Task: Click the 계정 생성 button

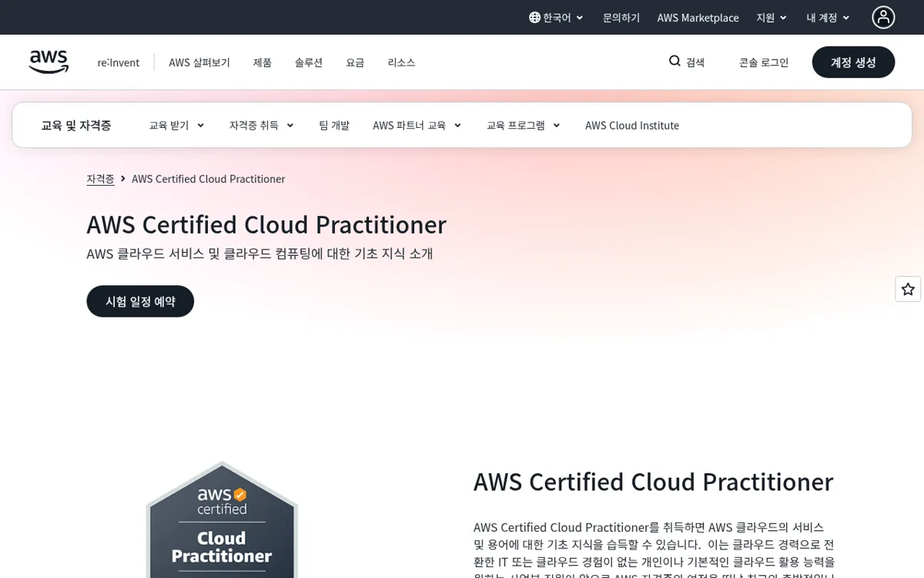Action: pyautogui.click(x=853, y=62)
